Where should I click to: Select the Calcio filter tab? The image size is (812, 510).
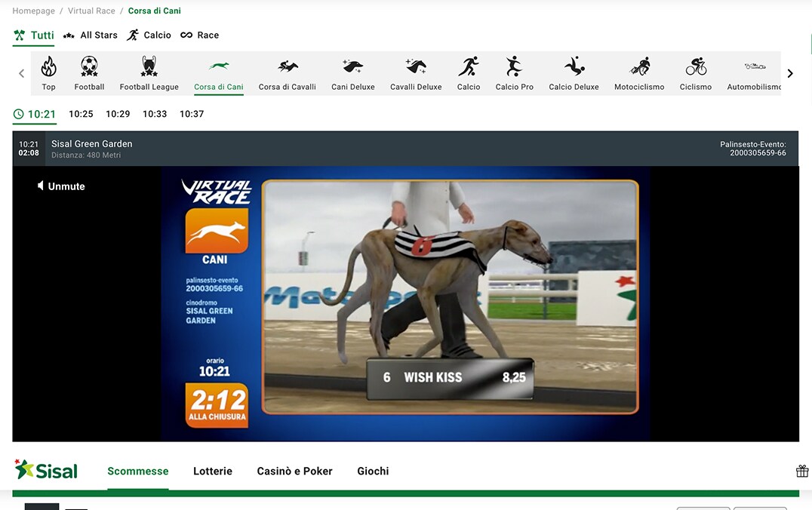pos(149,35)
